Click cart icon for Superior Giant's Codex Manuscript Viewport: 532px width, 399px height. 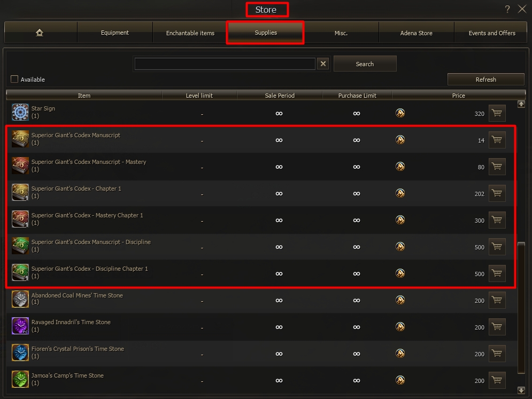tap(497, 140)
